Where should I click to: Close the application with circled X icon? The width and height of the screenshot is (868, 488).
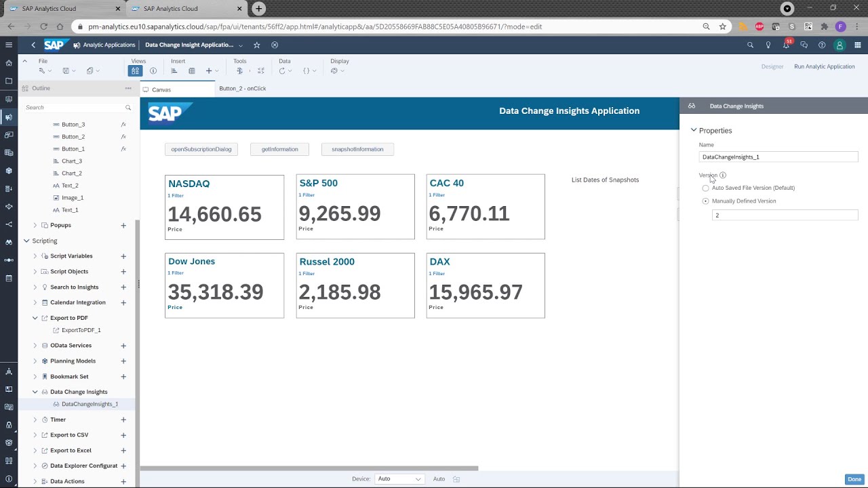275,45
